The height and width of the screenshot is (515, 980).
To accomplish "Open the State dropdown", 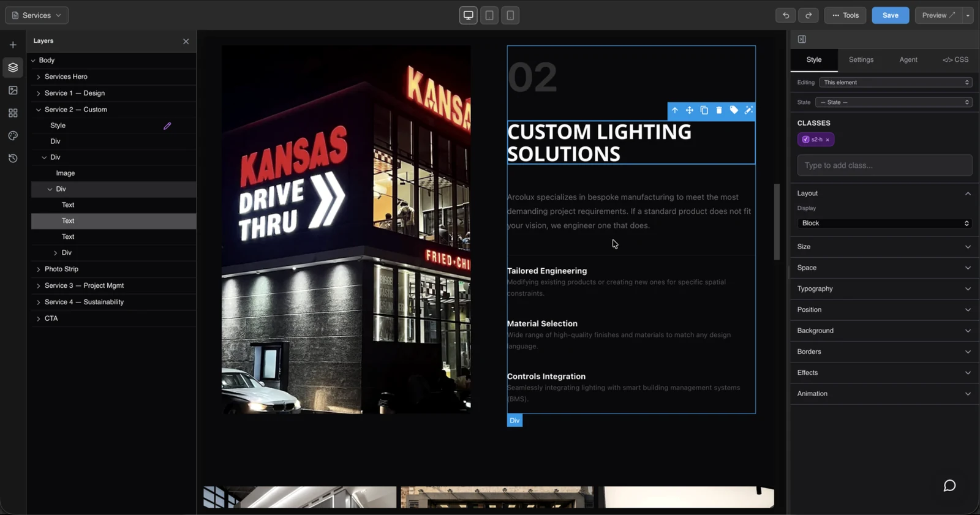I will coord(894,102).
